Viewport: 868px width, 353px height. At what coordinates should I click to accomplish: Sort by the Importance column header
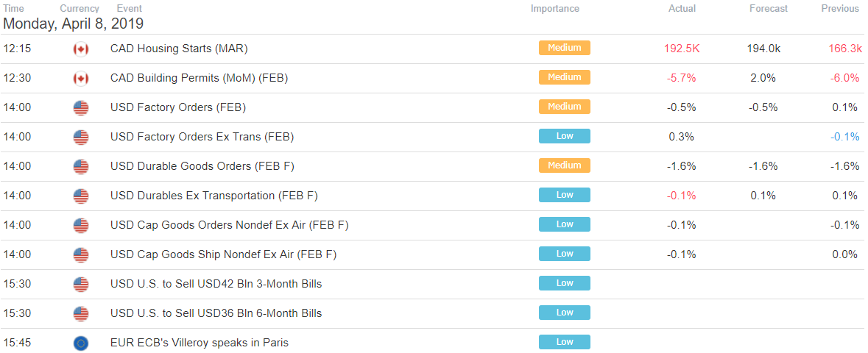pyautogui.click(x=554, y=8)
